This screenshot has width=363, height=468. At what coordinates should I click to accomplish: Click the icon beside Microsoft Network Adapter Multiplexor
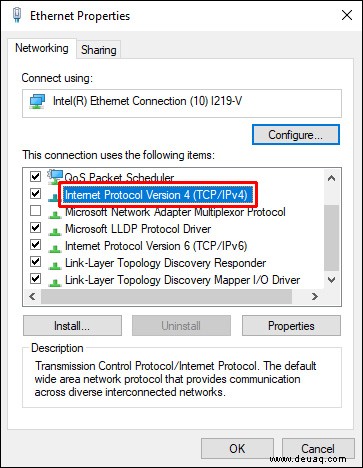(x=54, y=215)
